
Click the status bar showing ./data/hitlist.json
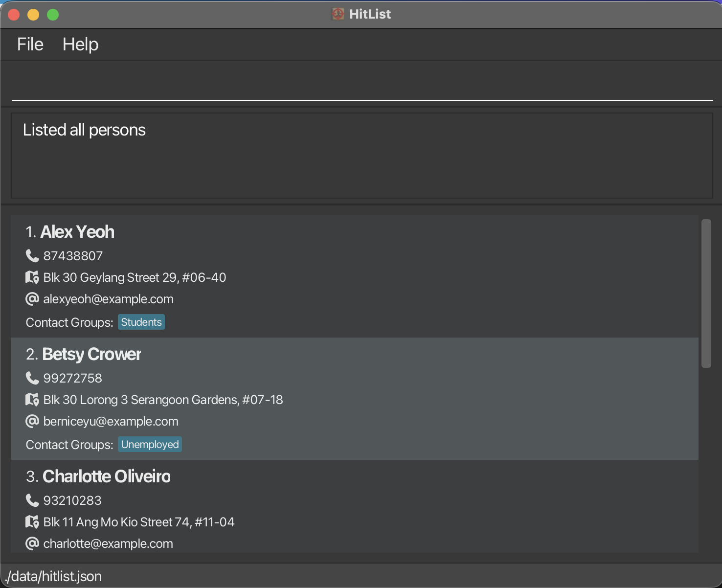click(54, 576)
